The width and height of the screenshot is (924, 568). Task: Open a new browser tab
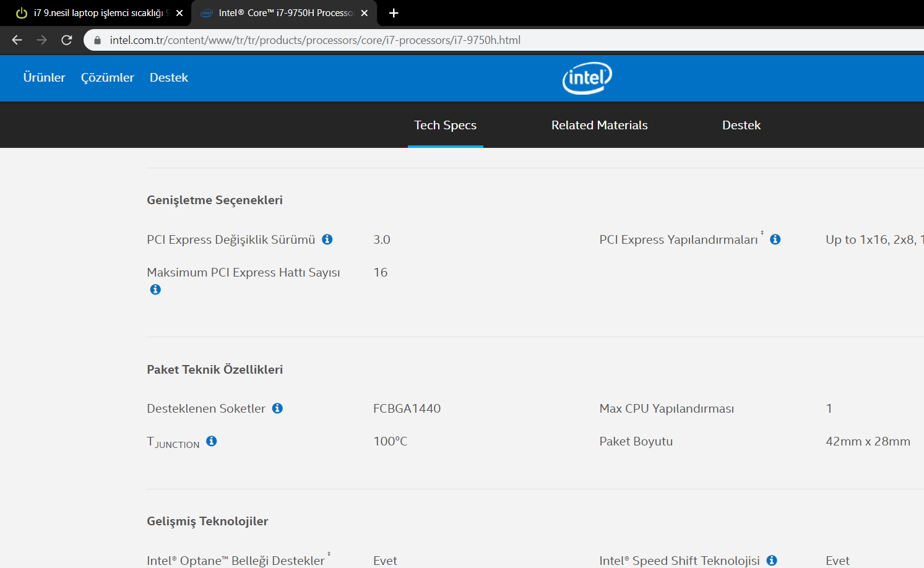point(394,13)
